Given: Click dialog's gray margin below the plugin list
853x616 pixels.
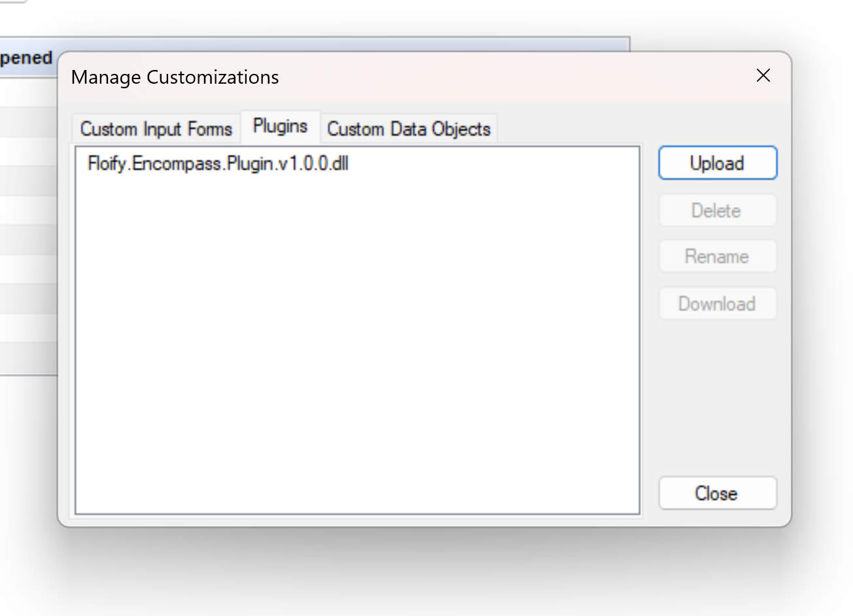Looking at the screenshot, I should point(357,520).
